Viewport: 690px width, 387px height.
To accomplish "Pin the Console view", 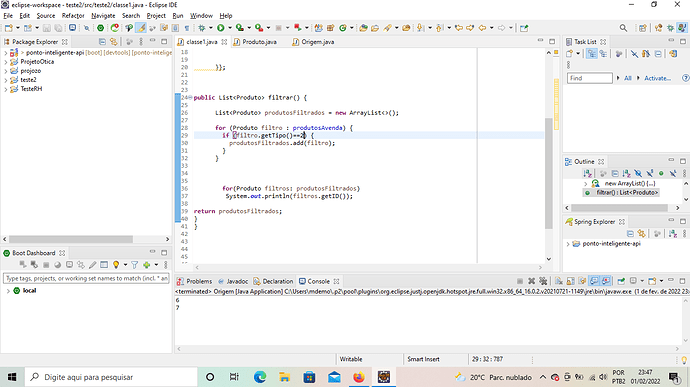I will coord(621,281).
